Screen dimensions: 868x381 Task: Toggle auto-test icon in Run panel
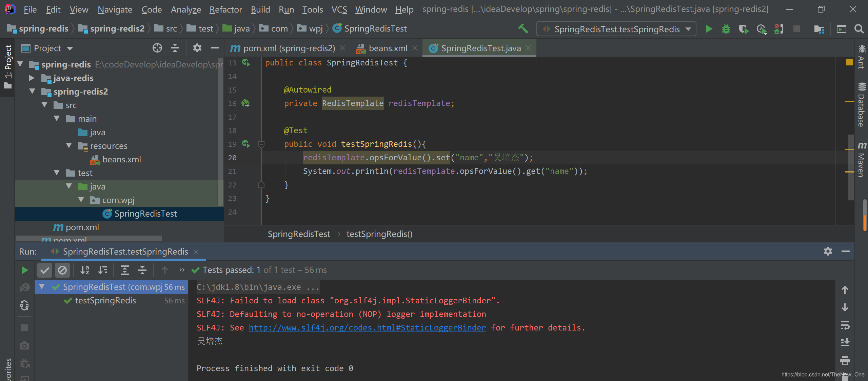[24, 305]
